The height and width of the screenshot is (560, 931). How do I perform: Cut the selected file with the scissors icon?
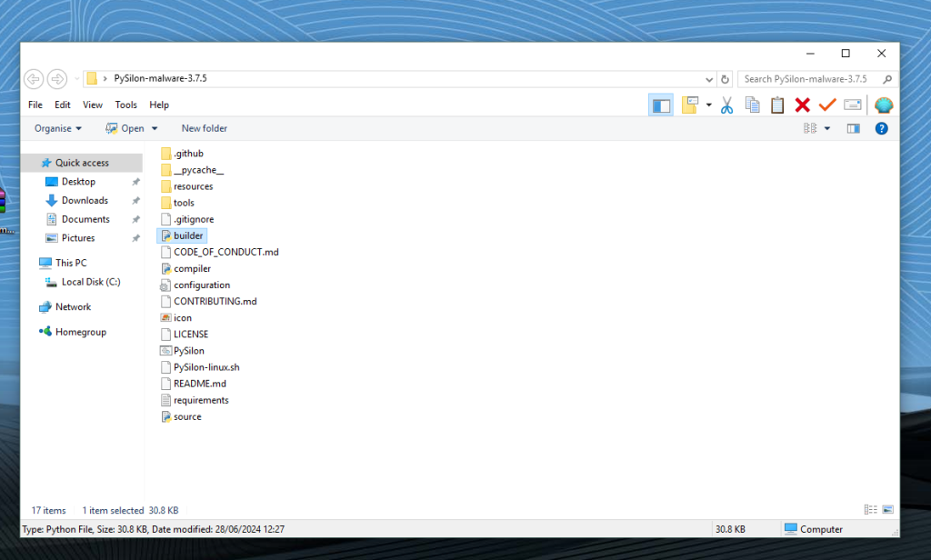click(x=726, y=105)
